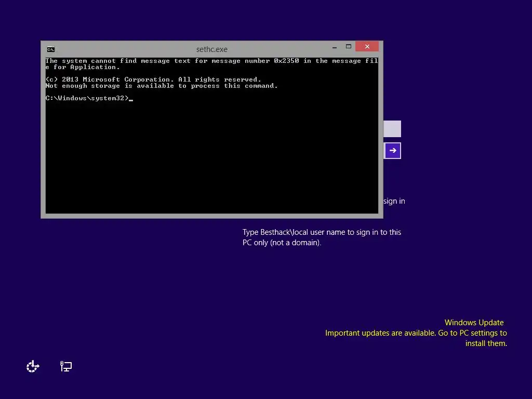
Task: Minimize the sethc.exe window
Action: tap(335, 47)
